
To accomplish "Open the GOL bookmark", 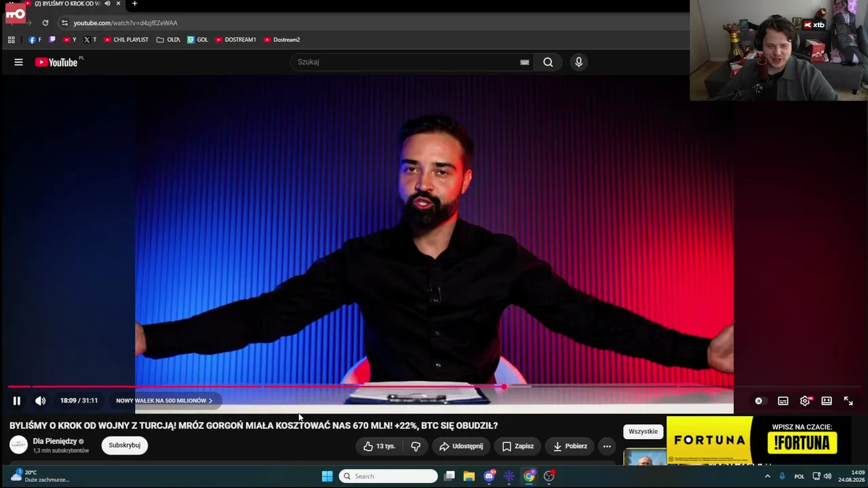I will coord(197,40).
